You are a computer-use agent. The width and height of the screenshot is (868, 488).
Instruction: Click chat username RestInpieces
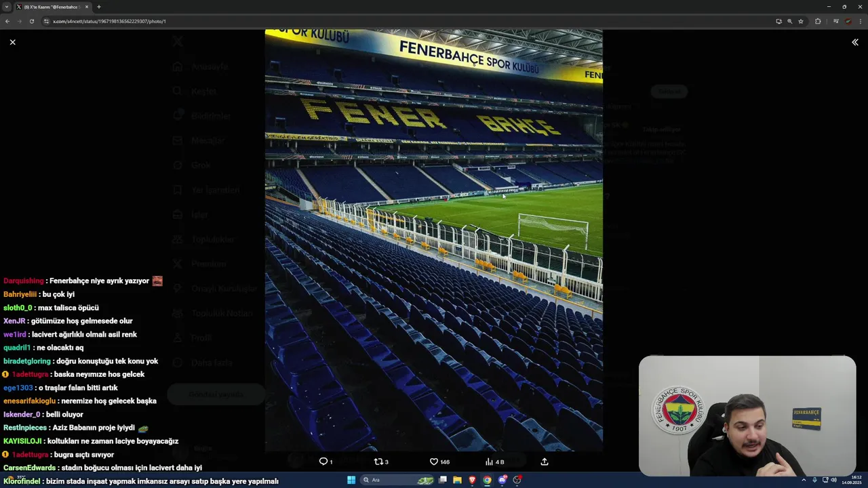click(25, 428)
